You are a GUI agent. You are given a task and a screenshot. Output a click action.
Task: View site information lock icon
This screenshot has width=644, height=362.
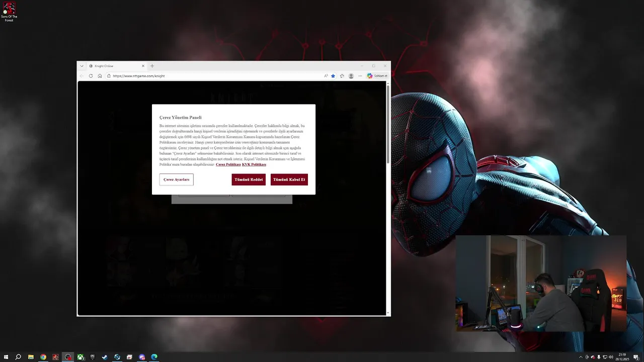pyautogui.click(x=109, y=76)
